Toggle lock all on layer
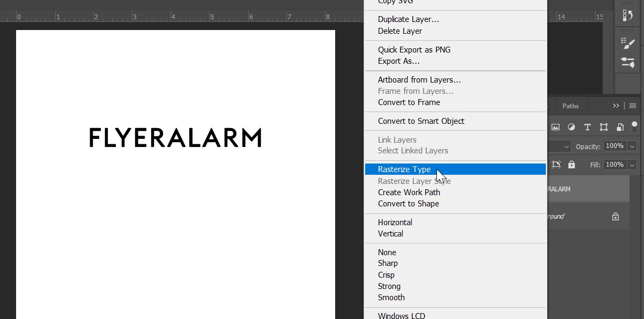The image size is (644, 319). [572, 165]
